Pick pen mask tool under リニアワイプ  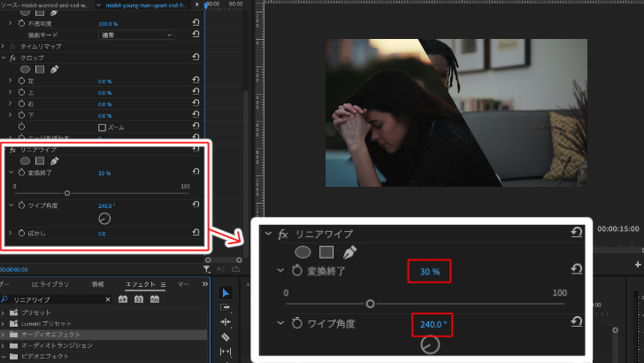coord(54,161)
